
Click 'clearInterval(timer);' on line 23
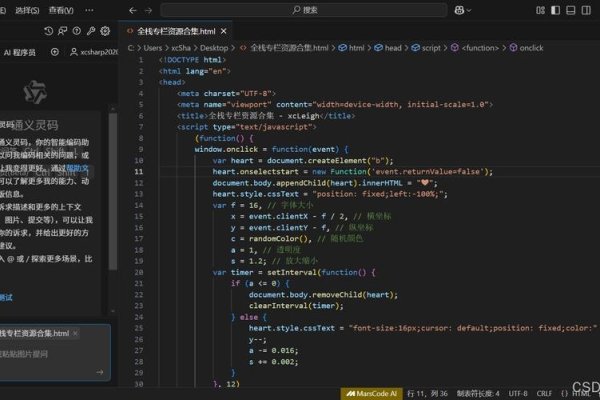click(x=296, y=306)
